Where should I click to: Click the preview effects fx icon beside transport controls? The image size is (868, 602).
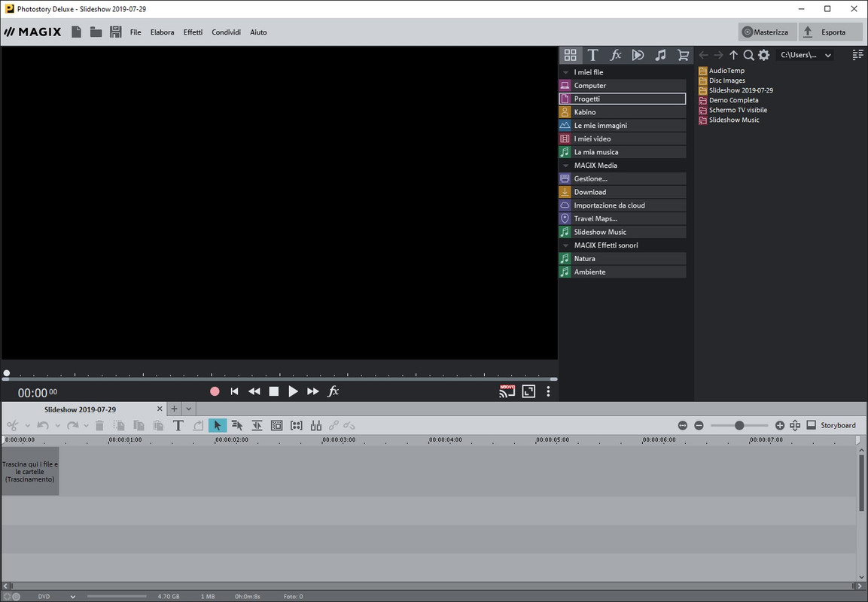(x=333, y=391)
